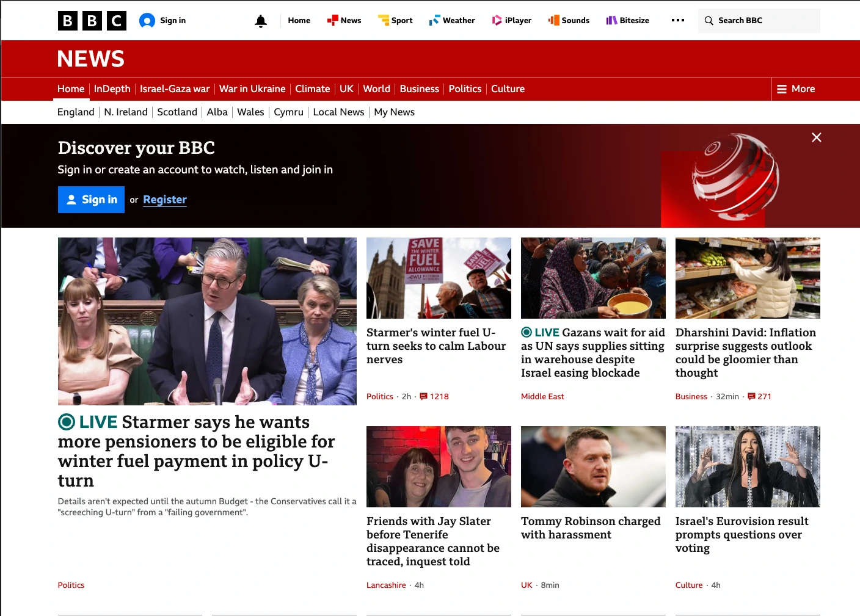The width and height of the screenshot is (860, 616).
Task: Open the Business section tab
Action: [x=420, y=89]
